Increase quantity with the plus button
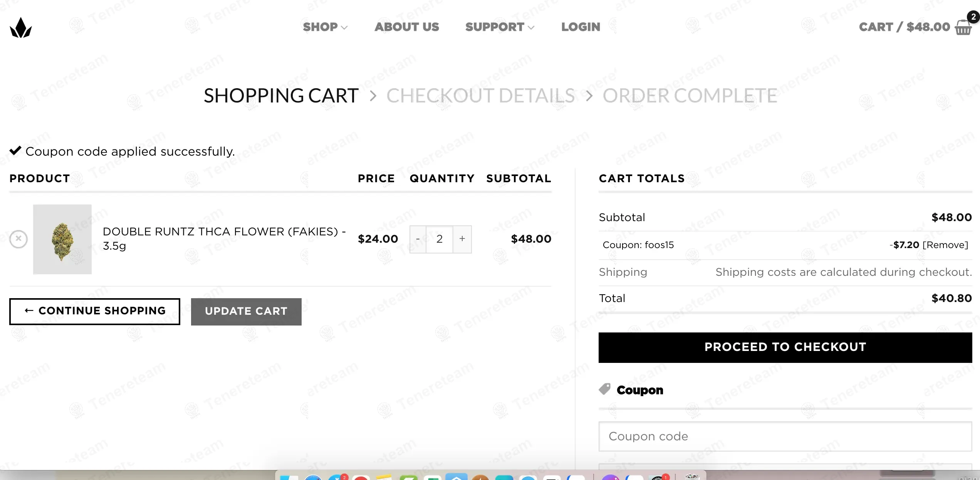The image size is (980, 480). pos(462,239)
